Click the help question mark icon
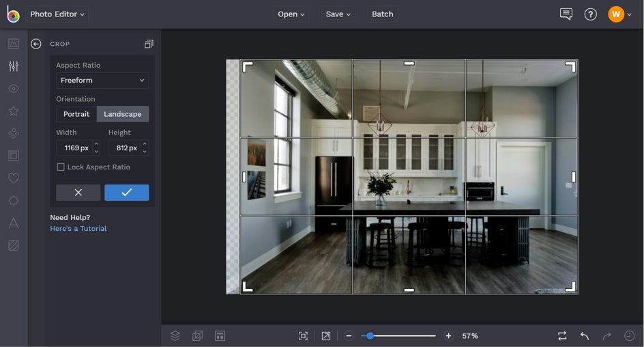 point(591,14)
